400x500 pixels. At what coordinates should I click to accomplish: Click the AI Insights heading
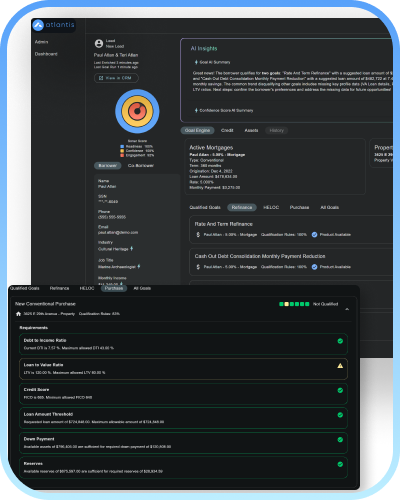(x=204, y=48)
